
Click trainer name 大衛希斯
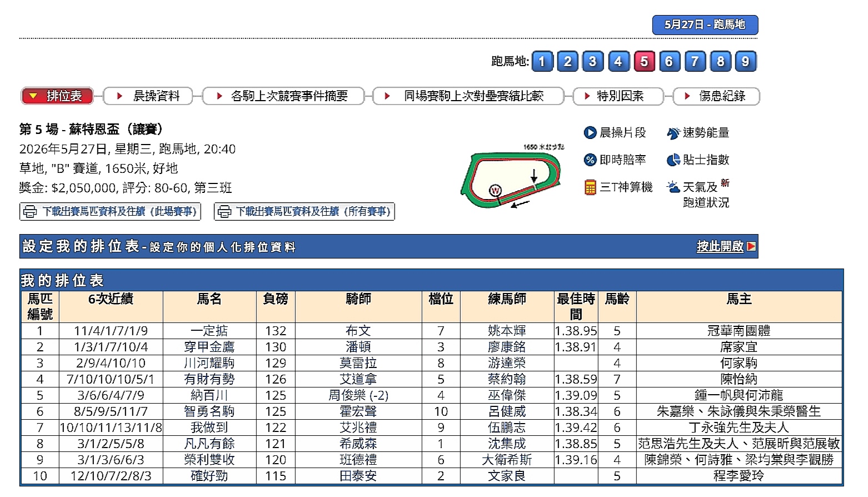pos(507,460)
